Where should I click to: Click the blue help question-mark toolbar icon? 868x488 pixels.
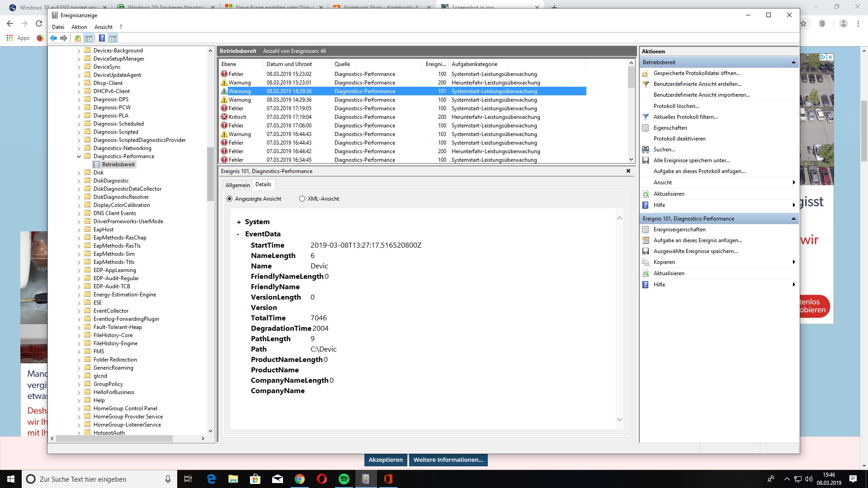click(x=102, y=38)
